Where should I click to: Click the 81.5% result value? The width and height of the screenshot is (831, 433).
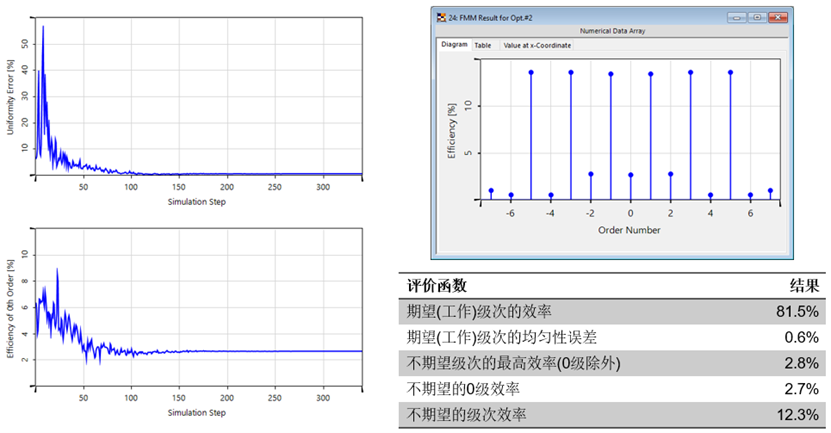coord(797,311)
